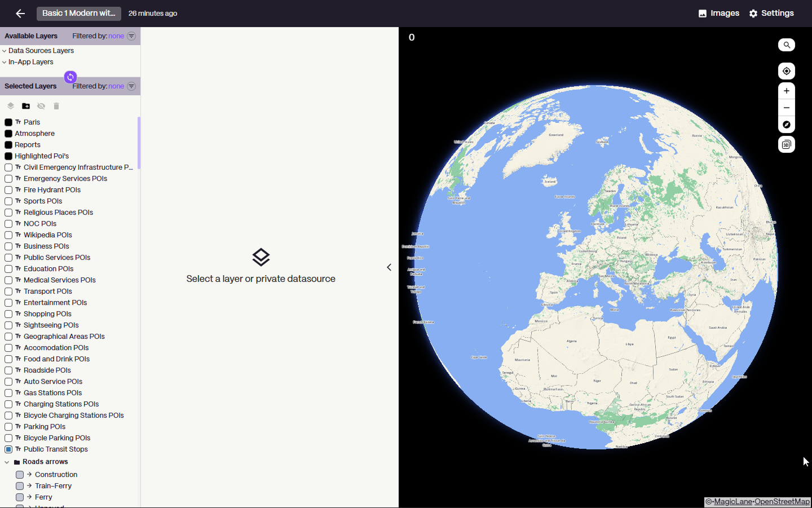Switch map to 3D view
812x508 pixels.
tap(786, 144)
